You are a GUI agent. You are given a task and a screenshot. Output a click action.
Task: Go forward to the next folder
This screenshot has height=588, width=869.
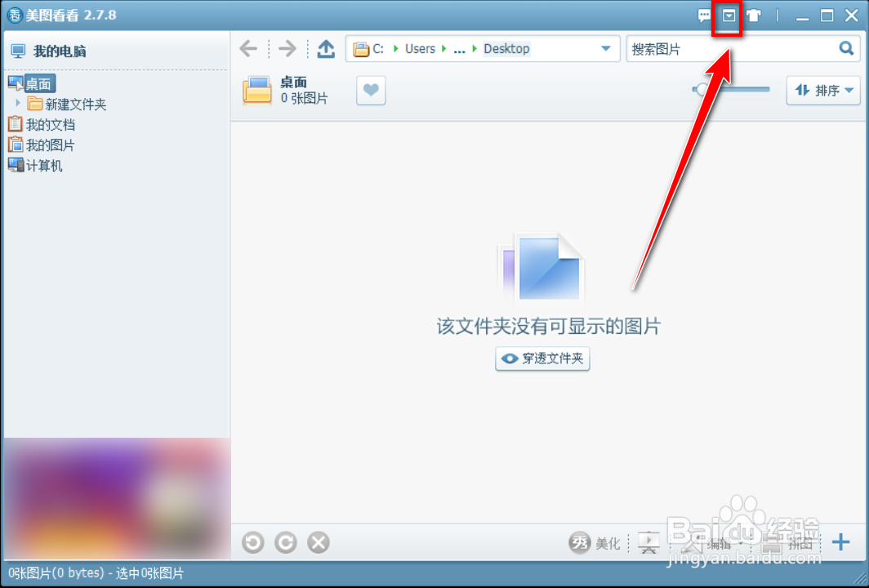(287, 49)
